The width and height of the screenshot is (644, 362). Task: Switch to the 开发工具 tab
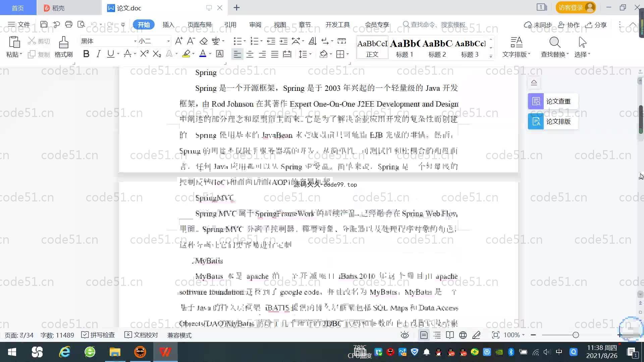tap(338, 25)
